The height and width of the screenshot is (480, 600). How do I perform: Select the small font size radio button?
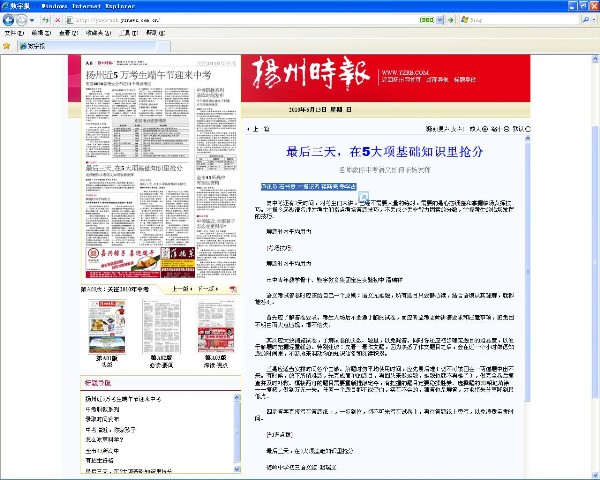[506, 129]
